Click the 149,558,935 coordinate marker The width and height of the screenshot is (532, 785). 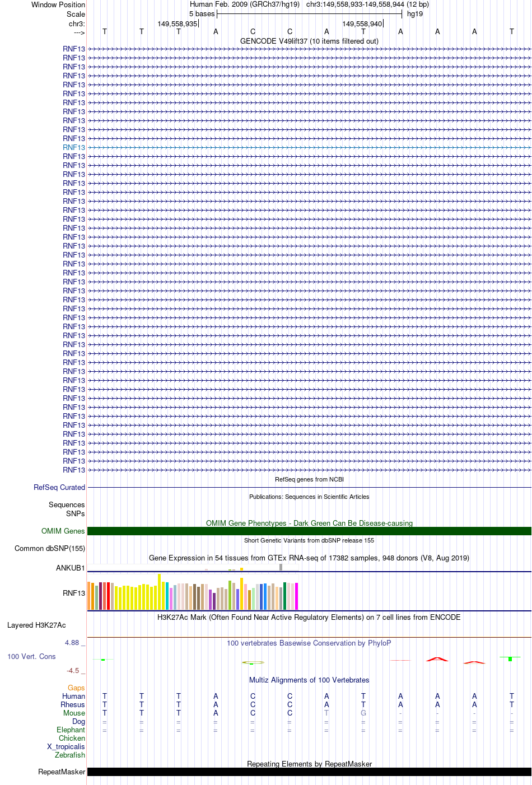177,24
